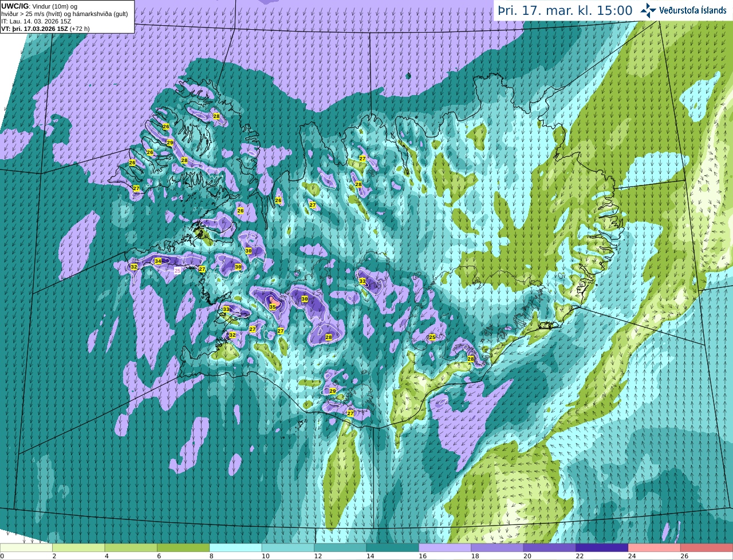
Task: Pick the 22–24 m/s dark indigo swatch
Action: (x=602, y=547)
